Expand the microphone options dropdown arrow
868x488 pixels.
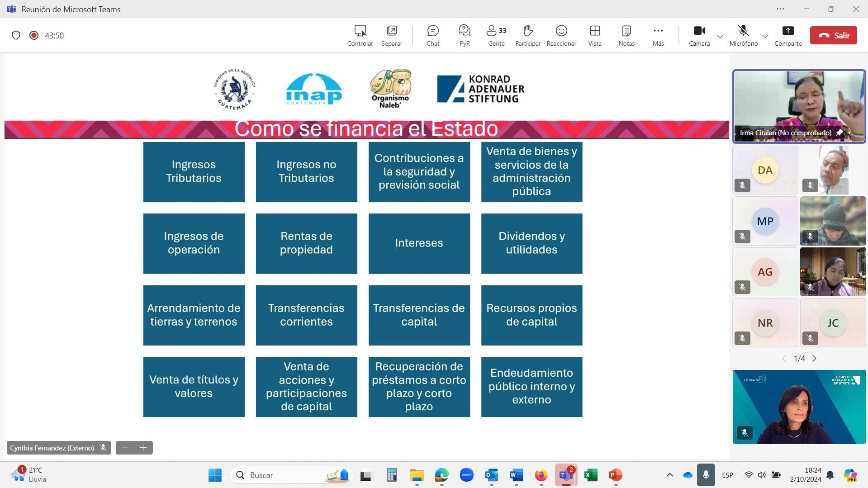(765, 36)
